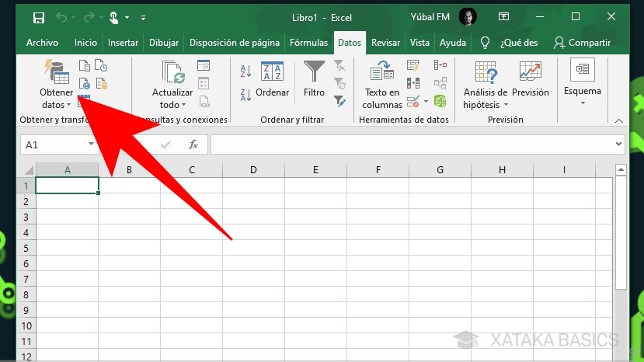Image resolution: width=644 pixels, height=362 pixels.
Task: Expand the Esquema outline group
Action: point(583,82)
